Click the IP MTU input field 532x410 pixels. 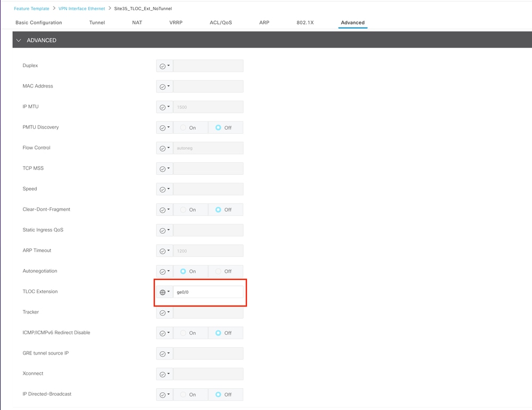pyautogui.click(x=208, y=107)
